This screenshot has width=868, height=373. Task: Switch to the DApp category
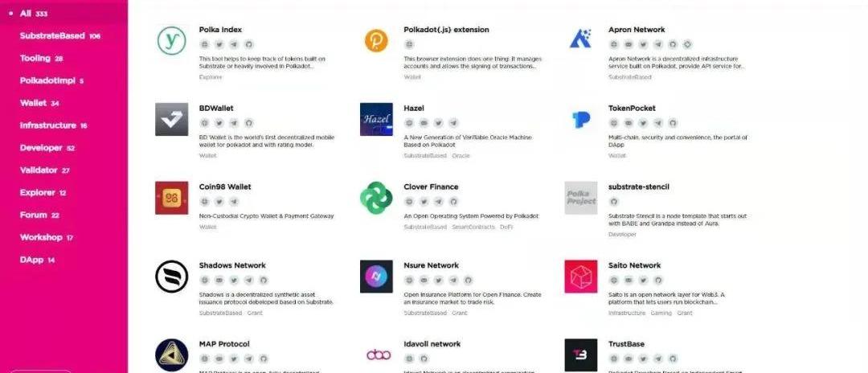32,260
